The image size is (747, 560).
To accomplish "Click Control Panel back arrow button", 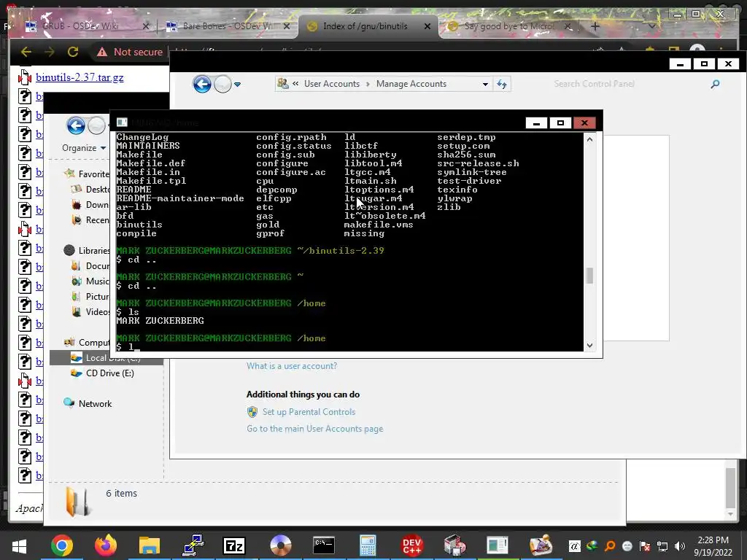I will coord(202,85).
